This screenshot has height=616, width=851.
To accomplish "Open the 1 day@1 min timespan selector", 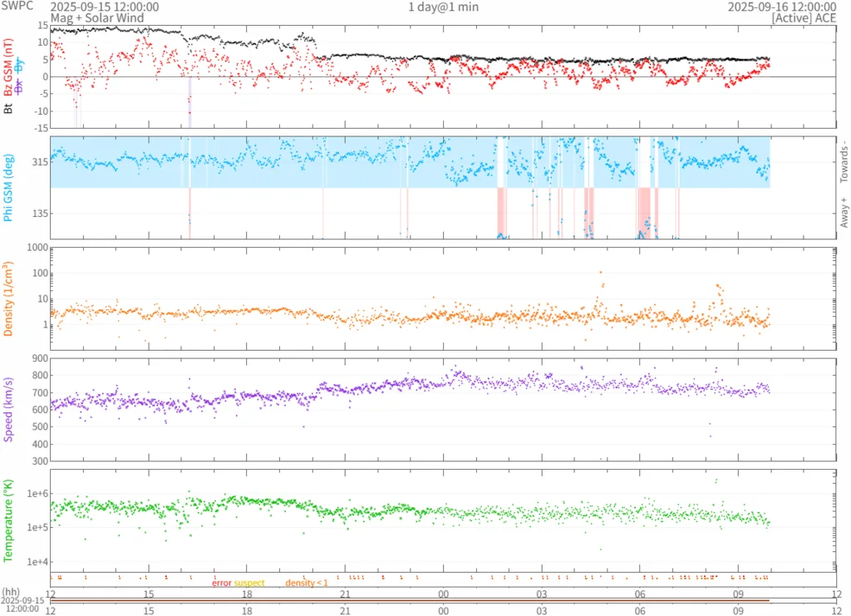I will (443, 7).
